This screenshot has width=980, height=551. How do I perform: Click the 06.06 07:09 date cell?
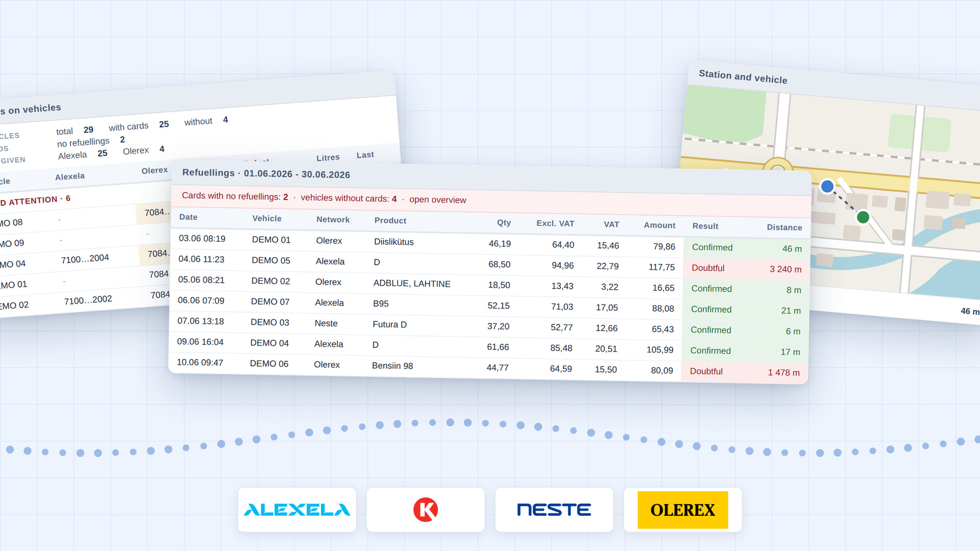[201, 300]
